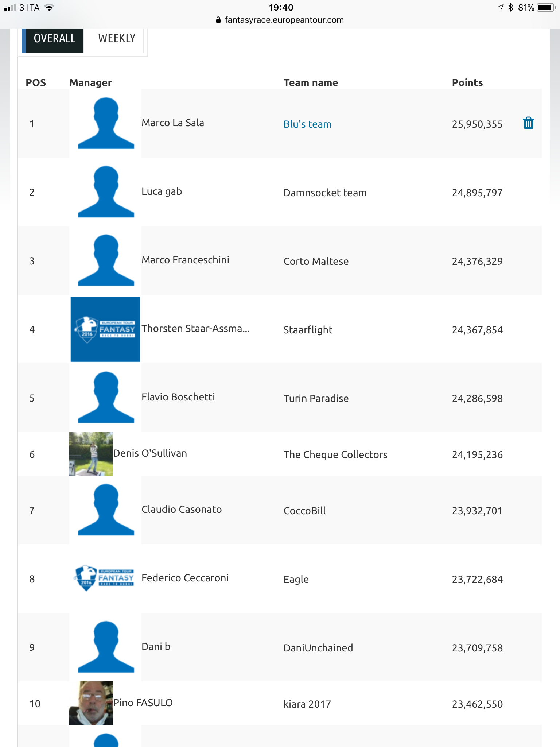Tap the battery indicator in status bar
Image resolution: width=560 pixels, height=747 pixels.
[546, 7]
